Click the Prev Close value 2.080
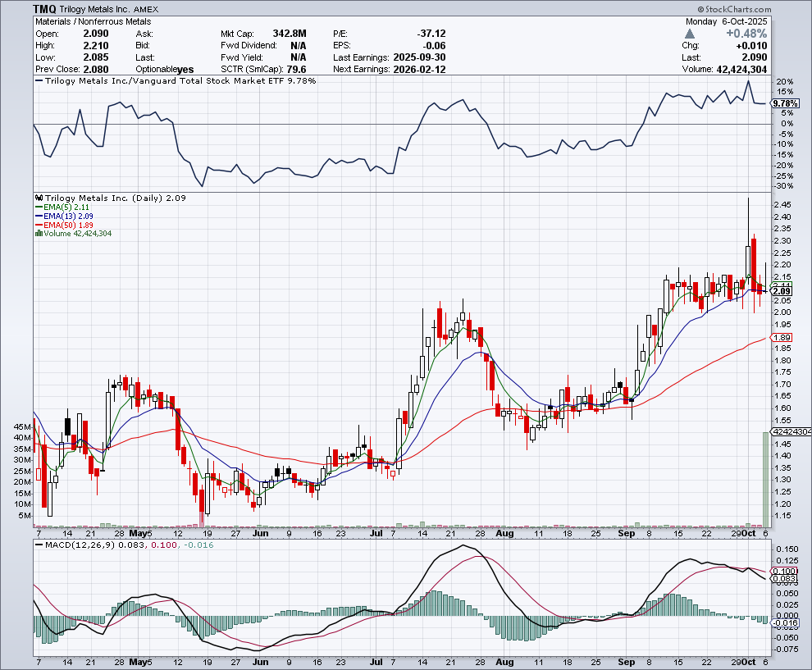 96,70
